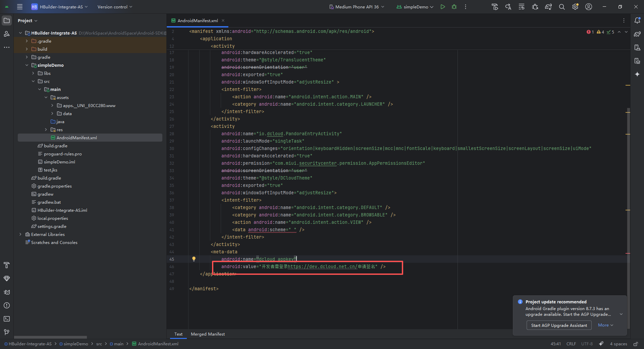
Task: Open the Version control dropdown
Action: click(x=115, y=7)
